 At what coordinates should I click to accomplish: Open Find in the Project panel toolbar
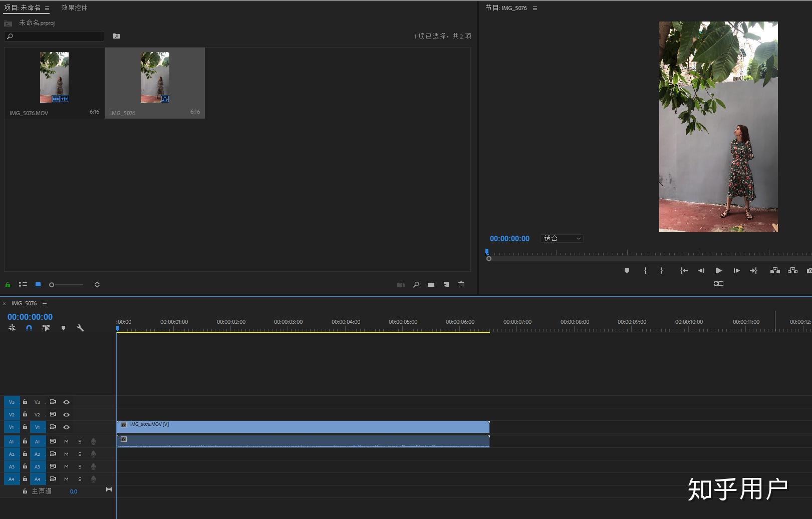[x=416, y=285]
